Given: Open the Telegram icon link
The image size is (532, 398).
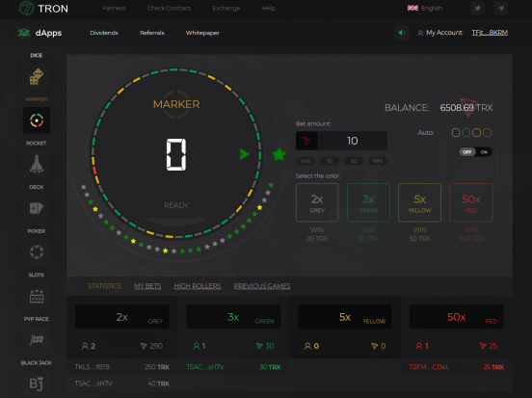Looking at the screenshot, I should click(x=501, y=8).
